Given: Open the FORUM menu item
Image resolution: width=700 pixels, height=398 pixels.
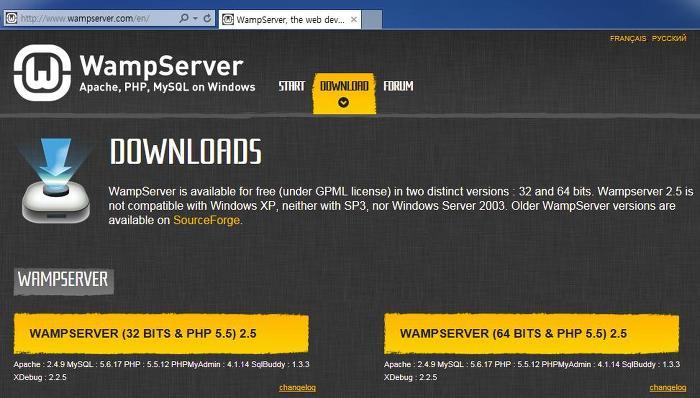Looking at the screenshot, I should [398, 86].
